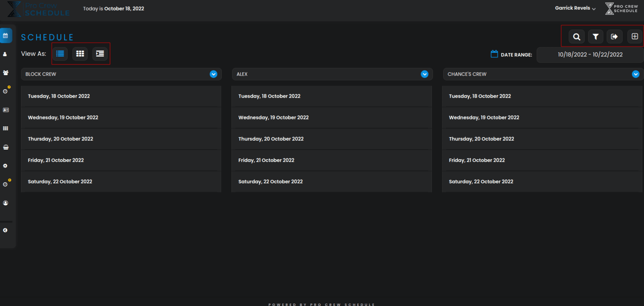Select Wednesday, 19 October 2022 under BLOCK CREW
This screenshot has height=306, width=644.
pyautogui.click(x=121, y=117)
